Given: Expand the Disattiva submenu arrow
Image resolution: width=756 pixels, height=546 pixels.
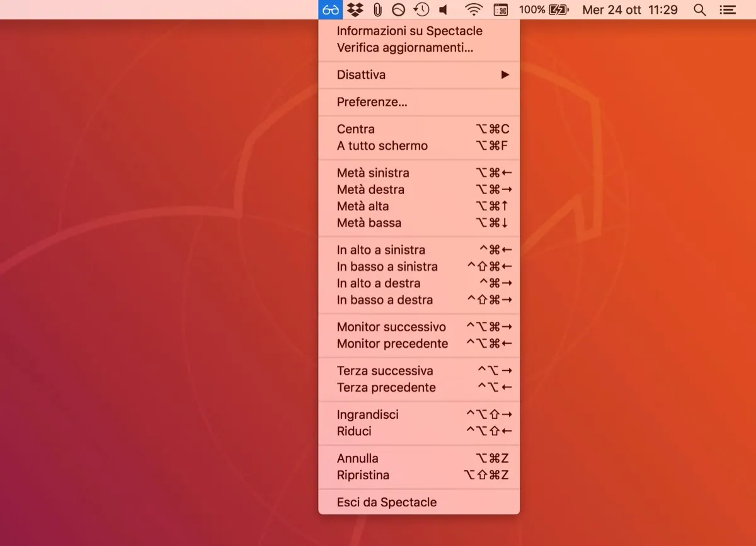Looking at the screenshot, I should tap(505, 74).
